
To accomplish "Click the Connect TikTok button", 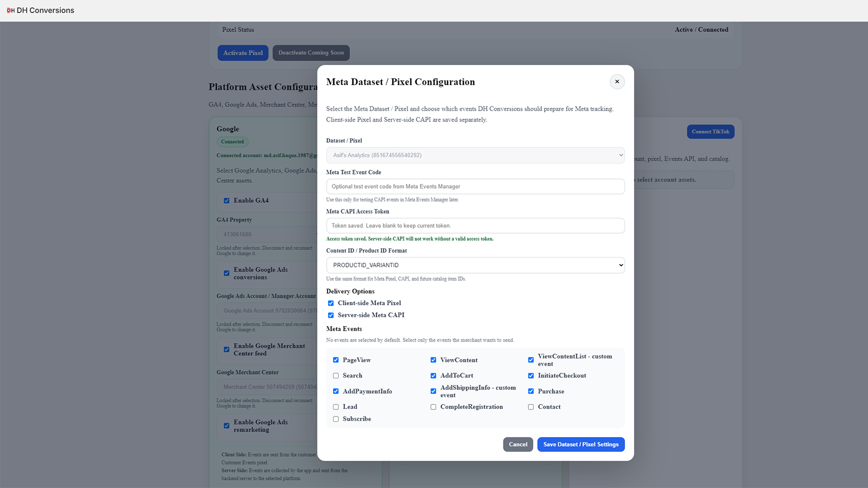I will point(711,132).
